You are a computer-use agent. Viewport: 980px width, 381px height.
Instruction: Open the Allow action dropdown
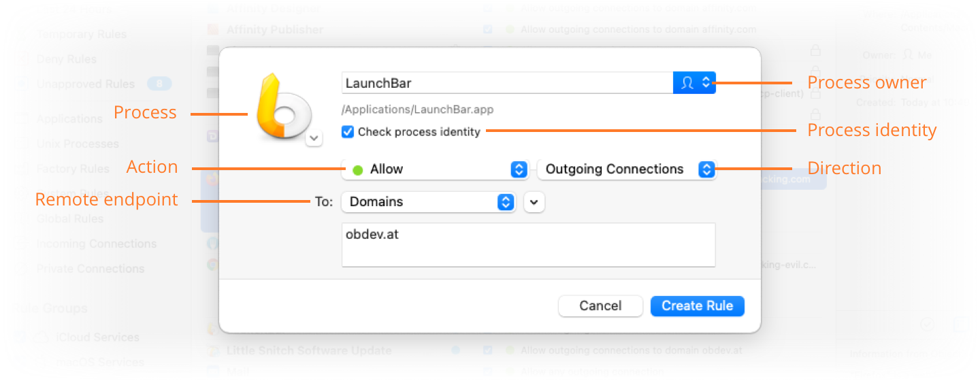click(x=435, y=169)
